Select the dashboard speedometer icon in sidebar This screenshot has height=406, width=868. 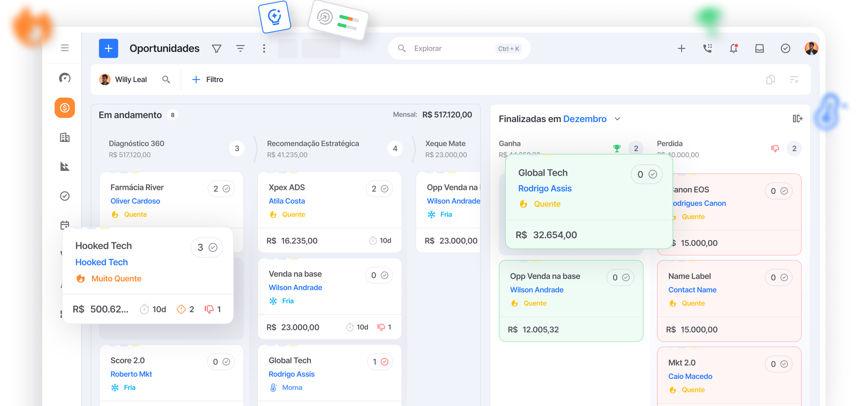(x=64, y=78)
